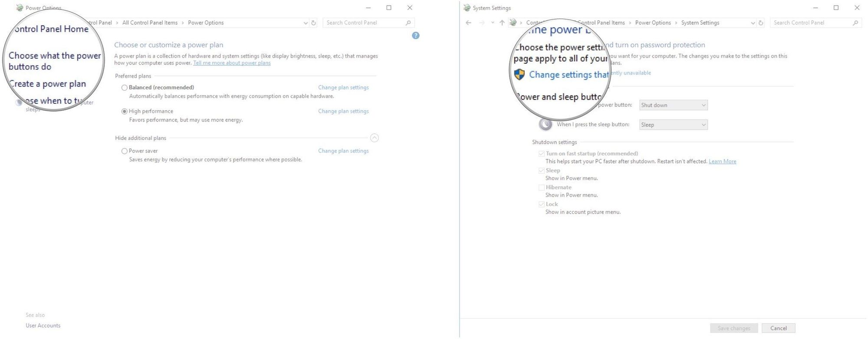
Task: Collapse the Hide additional plans section
Action: point(374,138)
